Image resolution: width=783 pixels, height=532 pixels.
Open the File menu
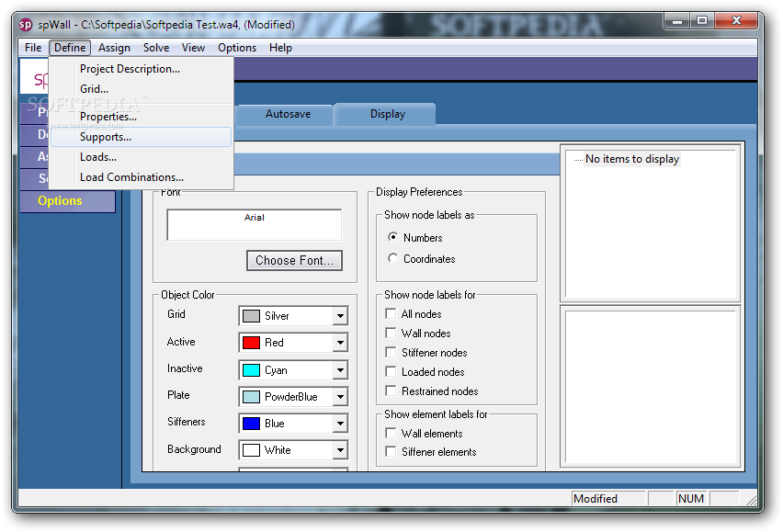click(33, 48)
